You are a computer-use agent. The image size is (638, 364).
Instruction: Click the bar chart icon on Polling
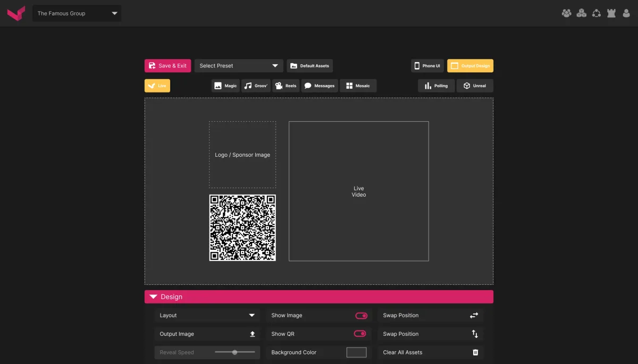coord(428,86)
